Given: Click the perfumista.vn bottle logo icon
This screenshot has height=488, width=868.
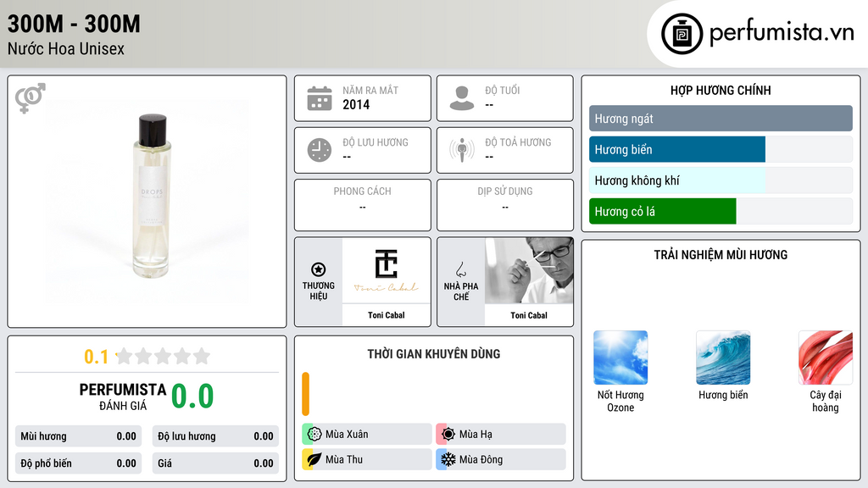Looking at the screenshot, I should pyautogui.click(x=682, y=34).
